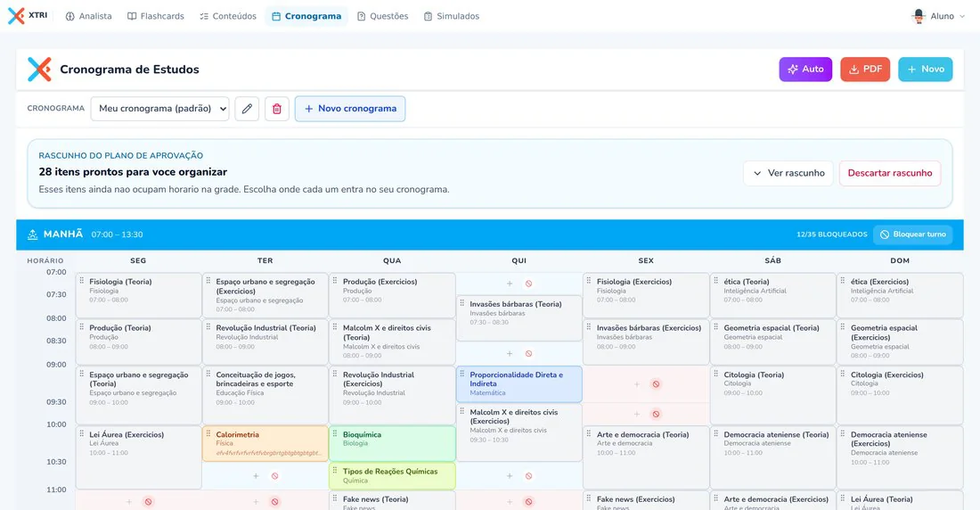
Task: Click the Novo button in the header
Action: (925, 69)
